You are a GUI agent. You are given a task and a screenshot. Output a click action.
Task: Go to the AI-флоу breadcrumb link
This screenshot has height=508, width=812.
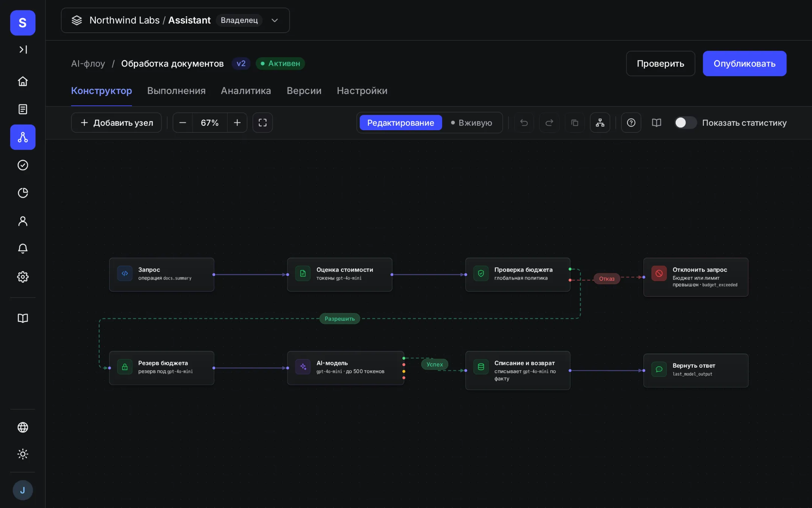pyautogui.click(x=88, y=64)
